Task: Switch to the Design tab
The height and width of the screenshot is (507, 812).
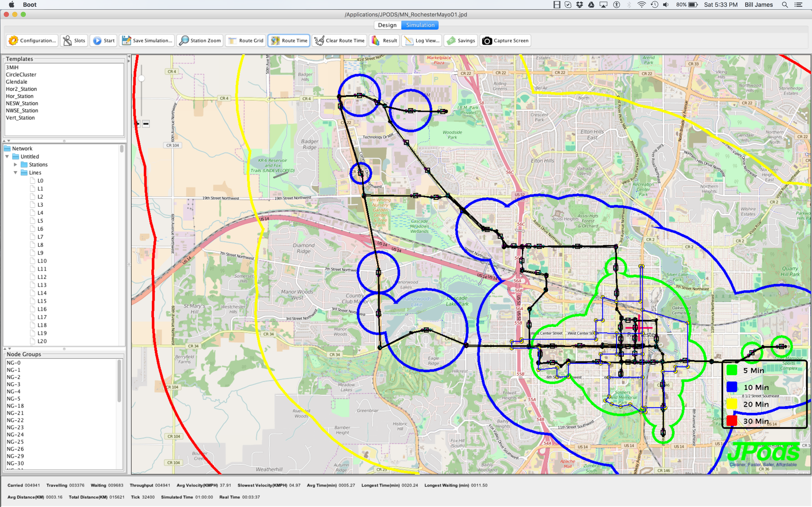Action: coord(387,25)
